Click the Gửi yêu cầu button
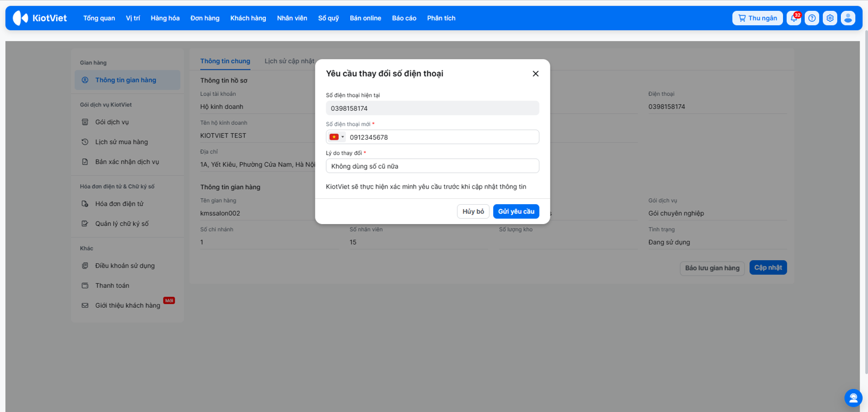The height and width of the screenshot is (412, 868). (x=516, y=211)
